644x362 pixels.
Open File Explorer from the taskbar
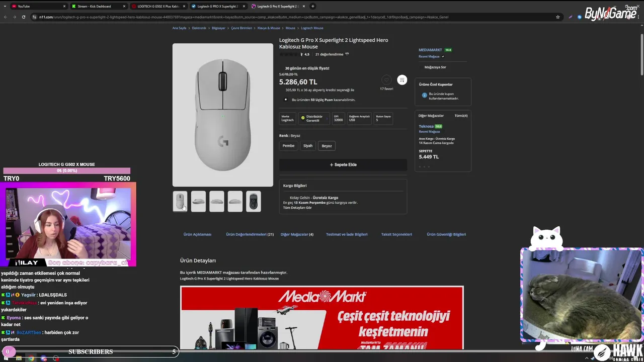[x=19, y=358]
